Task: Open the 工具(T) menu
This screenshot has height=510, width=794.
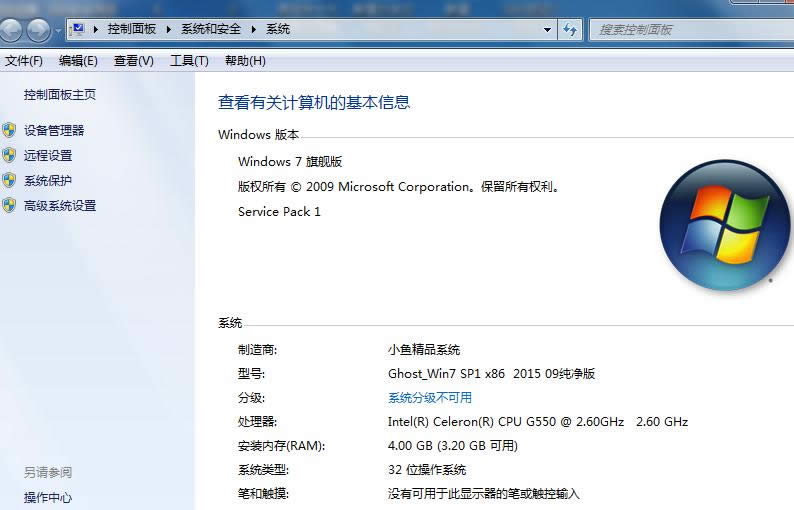Action: click(189, 61)
